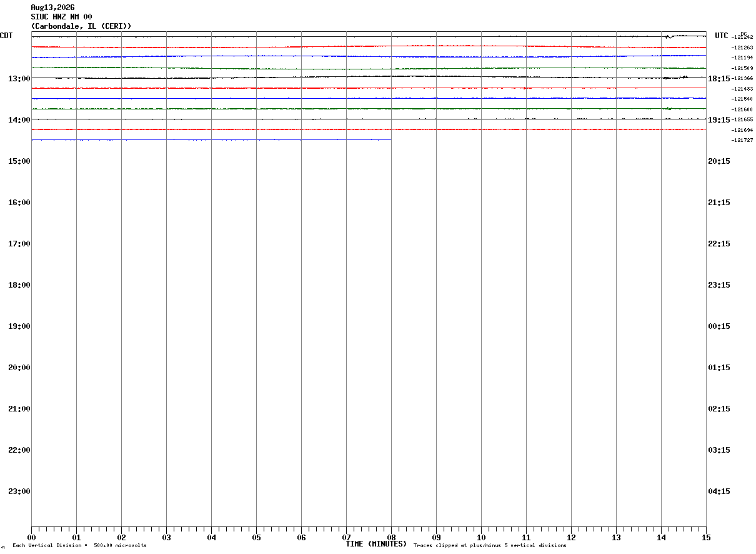
Task: Click the Each Vertical Division microvolts note
Action: 79,546
